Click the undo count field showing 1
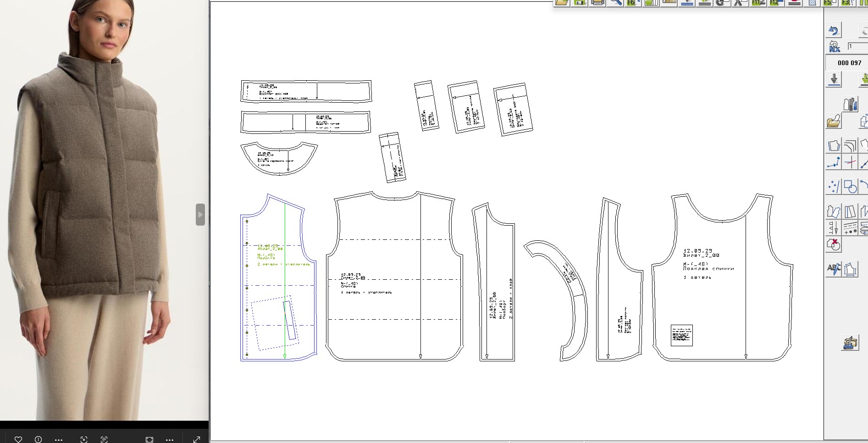The image size is (868, 443). point(857,46)
